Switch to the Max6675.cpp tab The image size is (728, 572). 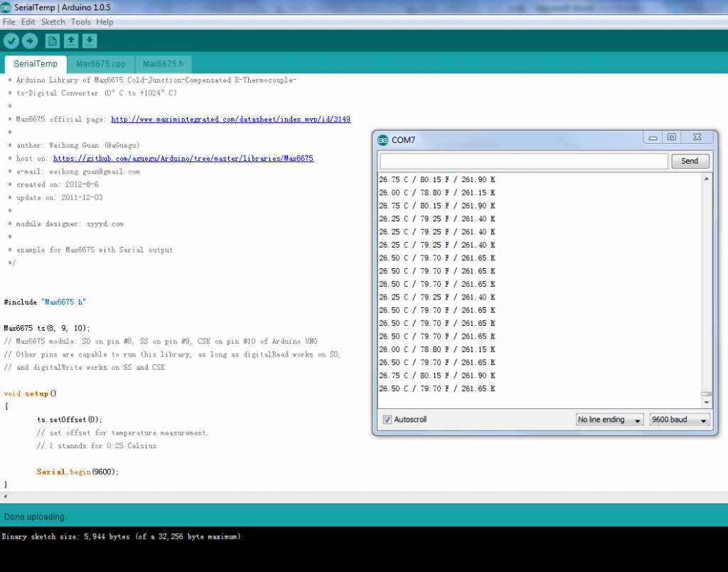click(x=101, y=64)
